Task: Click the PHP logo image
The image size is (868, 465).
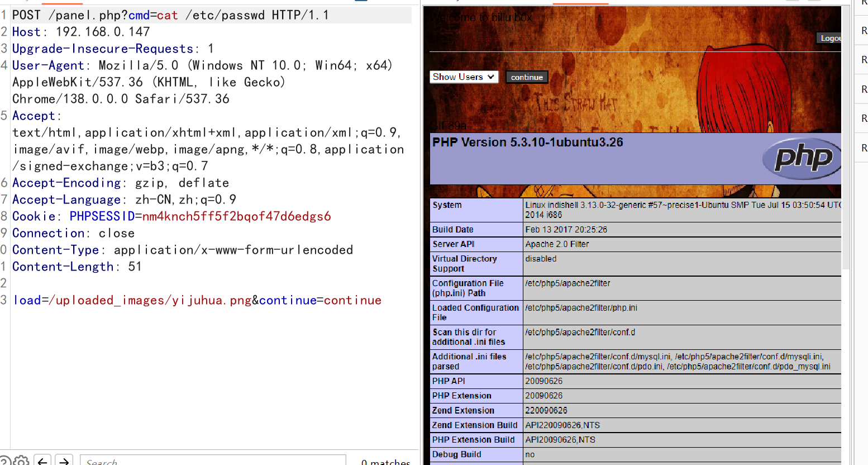Action: (802, 158)
